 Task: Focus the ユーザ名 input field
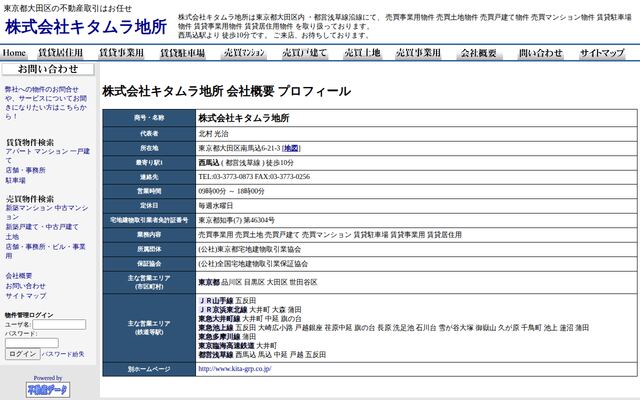(59, 324)
